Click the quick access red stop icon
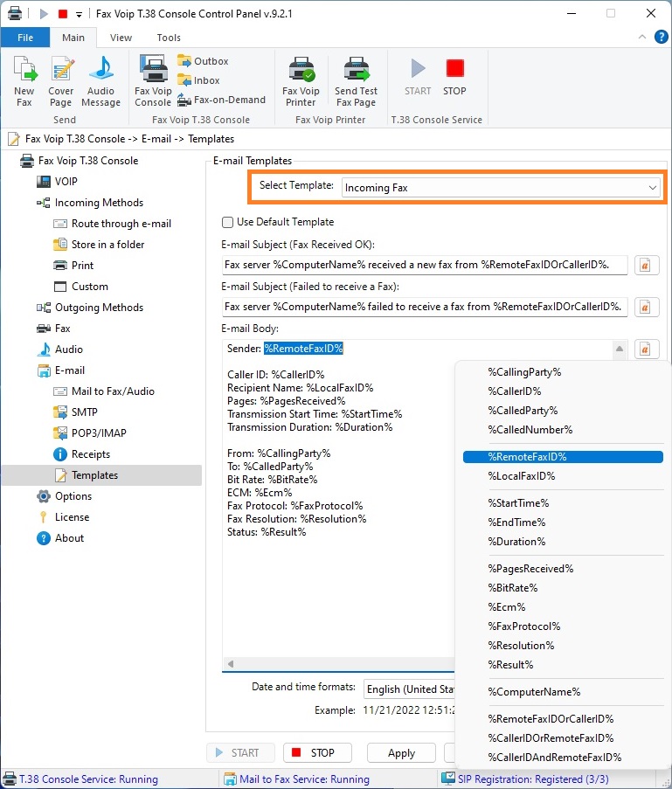The height and width of the screenshot is (789, 672). click(63, 14)
